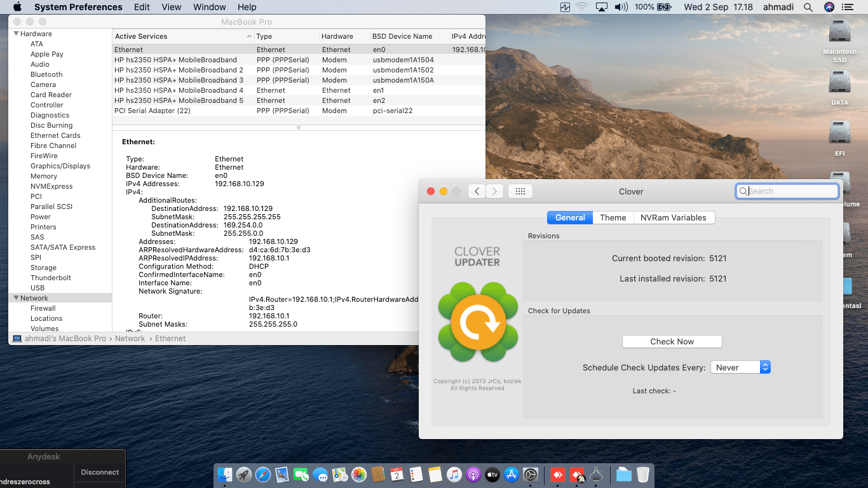Select the PCI Serial Adapter (22) row
Viewport: 868px width, 488px height.
299,111
